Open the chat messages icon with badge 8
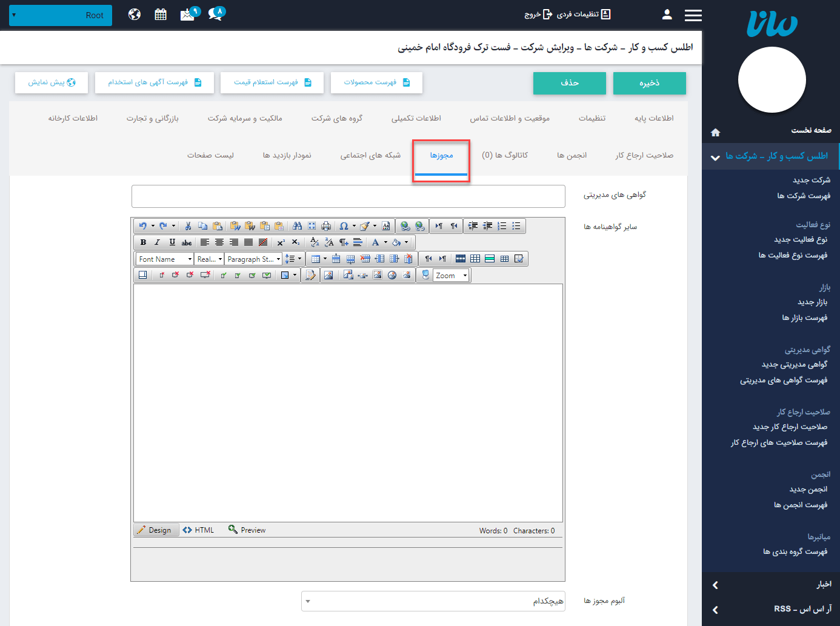The image size is (840, 626). pos(215,14)
